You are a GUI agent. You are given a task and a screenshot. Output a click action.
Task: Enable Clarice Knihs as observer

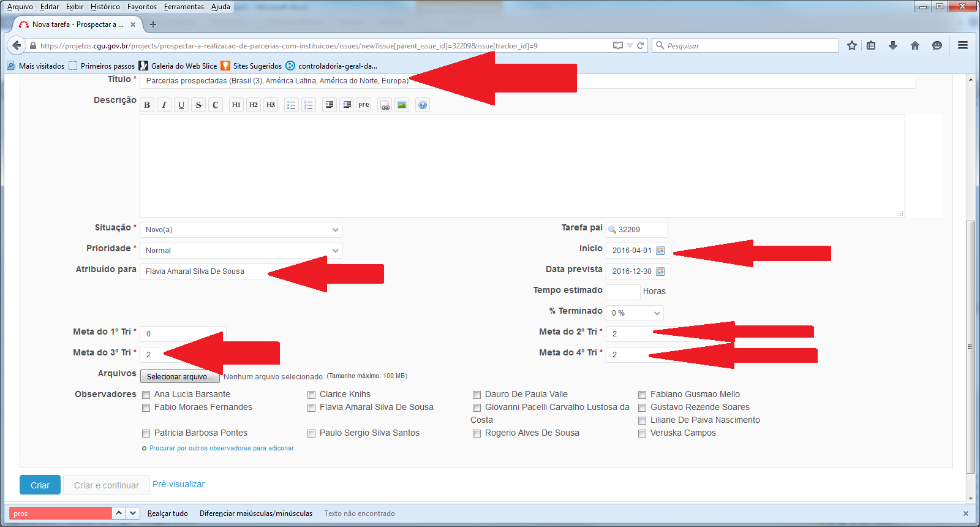pos(312,395)
